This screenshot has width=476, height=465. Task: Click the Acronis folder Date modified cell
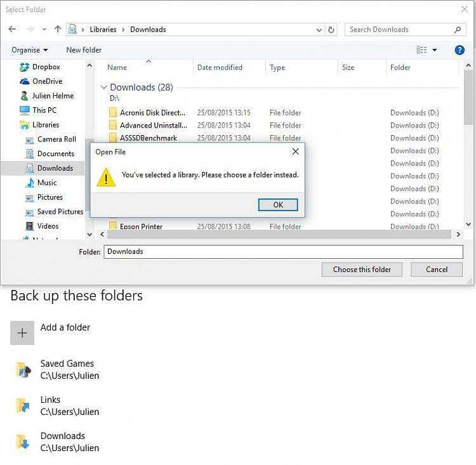point(224,113)
